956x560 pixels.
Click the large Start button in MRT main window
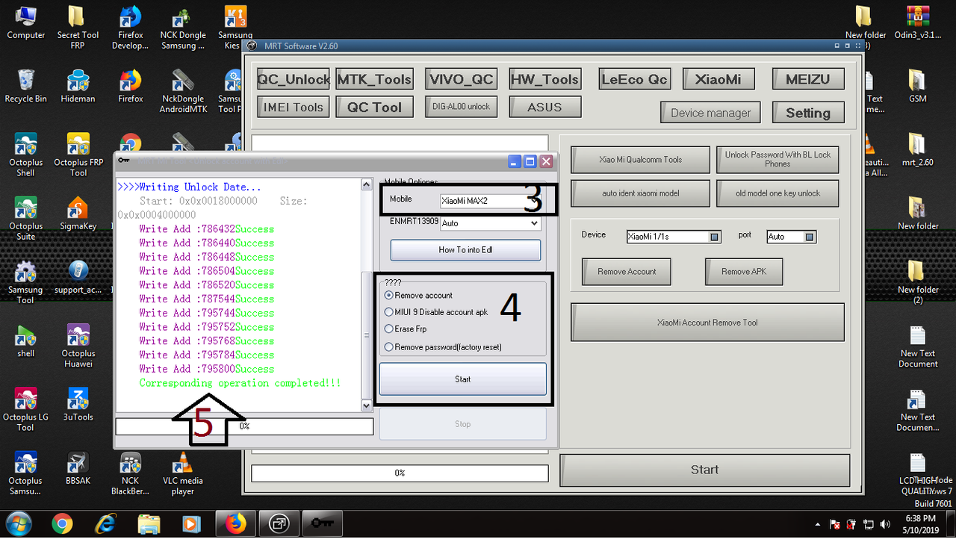(x=704, y=470)
